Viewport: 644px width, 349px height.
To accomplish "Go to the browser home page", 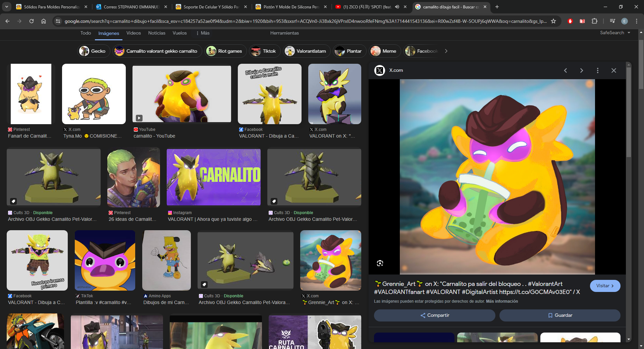I will (44, 21).
